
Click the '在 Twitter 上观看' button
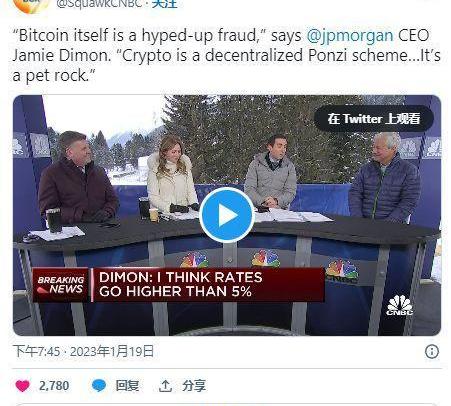(x=374, y=119)
